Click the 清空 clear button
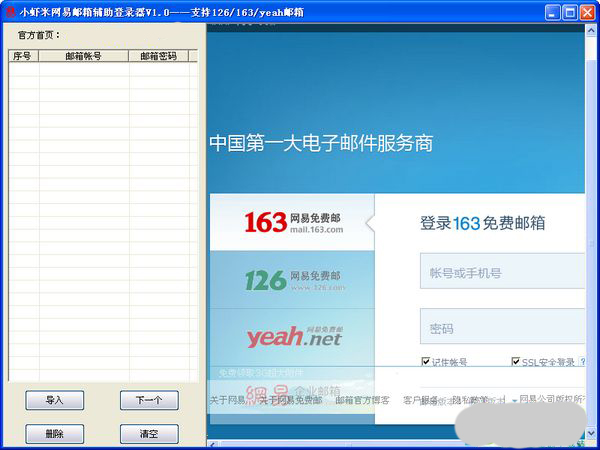 click(x=149, y=434)
